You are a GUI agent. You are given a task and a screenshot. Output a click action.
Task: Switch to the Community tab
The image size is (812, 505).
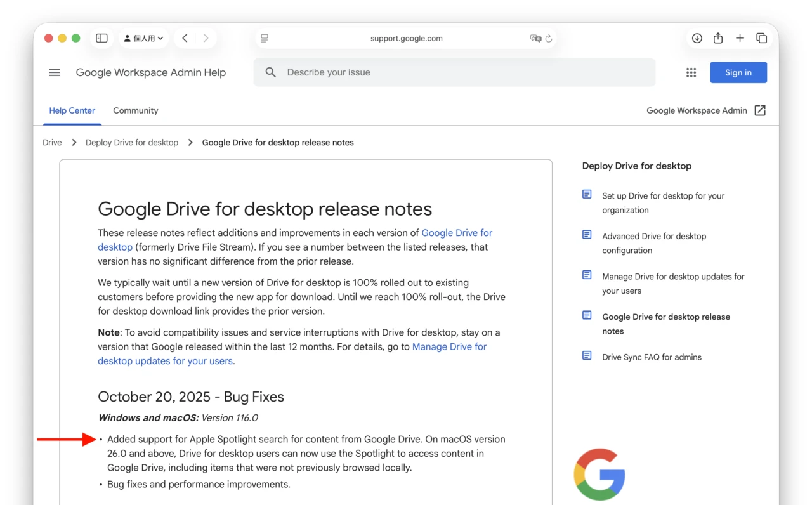[x=135, y=110]
